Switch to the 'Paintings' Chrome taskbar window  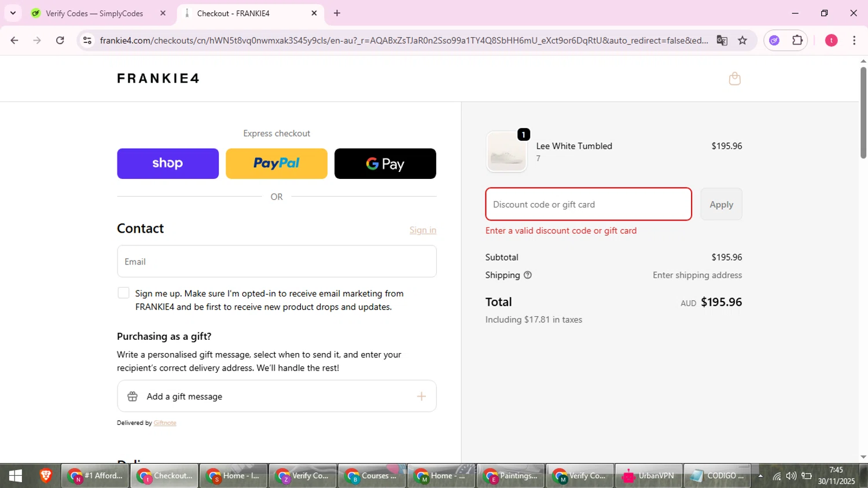(x=510, y=476)
